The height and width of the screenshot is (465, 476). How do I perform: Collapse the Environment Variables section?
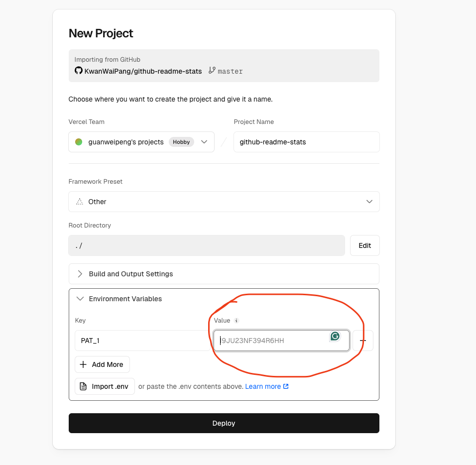[80, 299]
